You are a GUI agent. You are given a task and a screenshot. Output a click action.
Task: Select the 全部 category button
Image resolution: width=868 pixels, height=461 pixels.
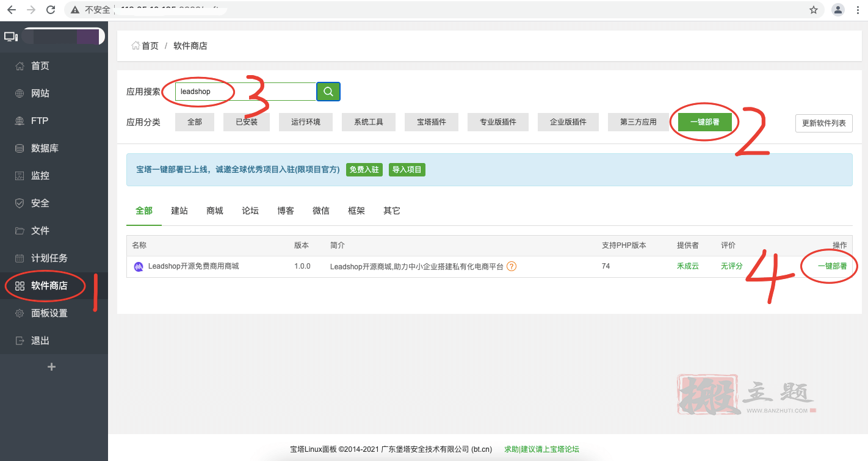coord(195,122)
